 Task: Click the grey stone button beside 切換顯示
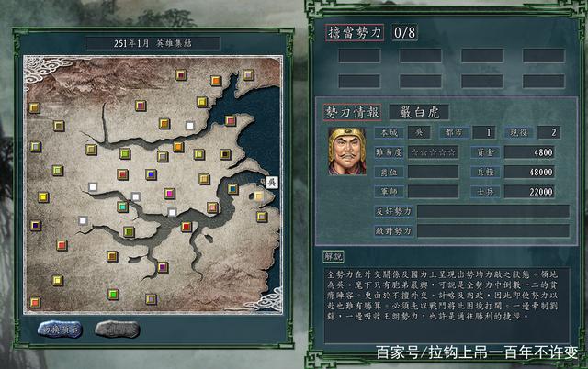coord(118,330)
